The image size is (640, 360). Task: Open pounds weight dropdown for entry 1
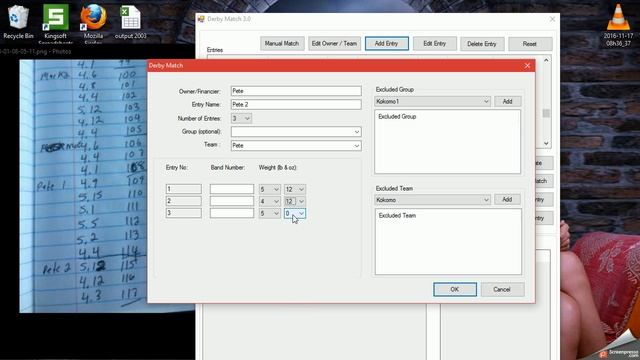pyautogui.click(x=269, y=189)
